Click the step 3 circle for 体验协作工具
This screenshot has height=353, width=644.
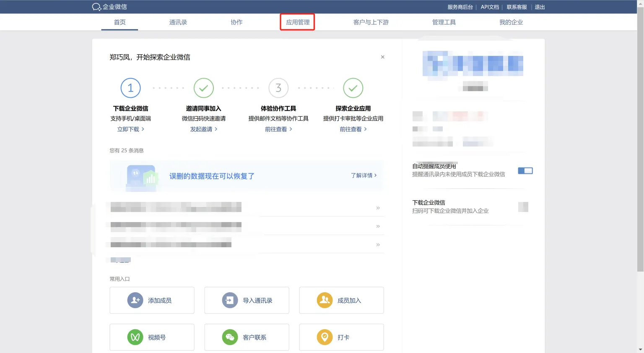(x=278, y=88)
